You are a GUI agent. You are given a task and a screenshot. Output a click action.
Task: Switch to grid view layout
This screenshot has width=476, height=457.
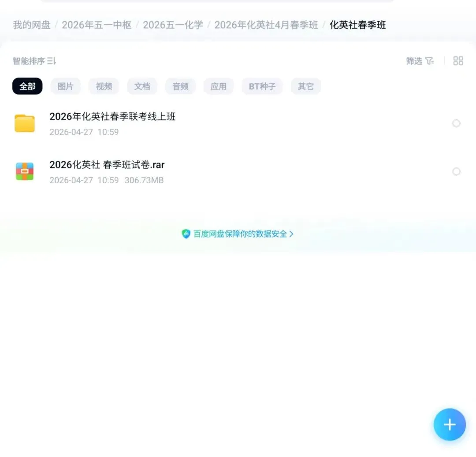[458, 61]
